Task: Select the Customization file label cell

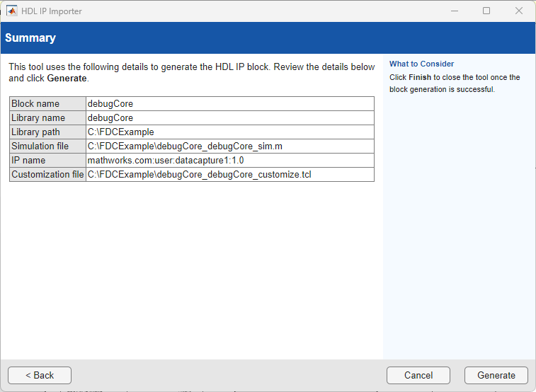Action: [47, 175]
